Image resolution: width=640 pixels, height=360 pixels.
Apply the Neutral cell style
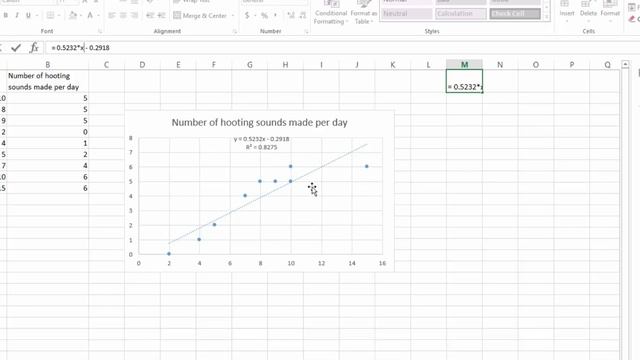coord(406,13)
